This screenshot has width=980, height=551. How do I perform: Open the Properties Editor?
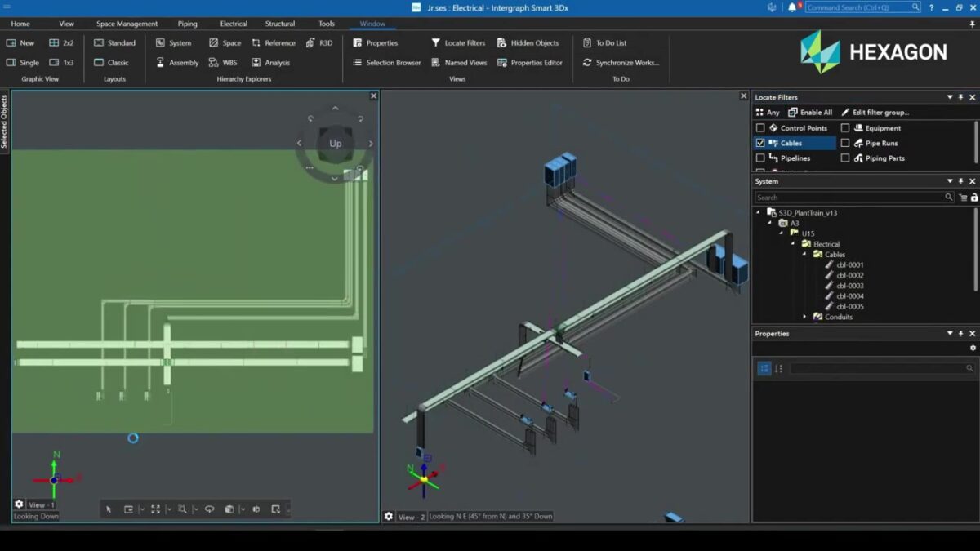(530, 62)
